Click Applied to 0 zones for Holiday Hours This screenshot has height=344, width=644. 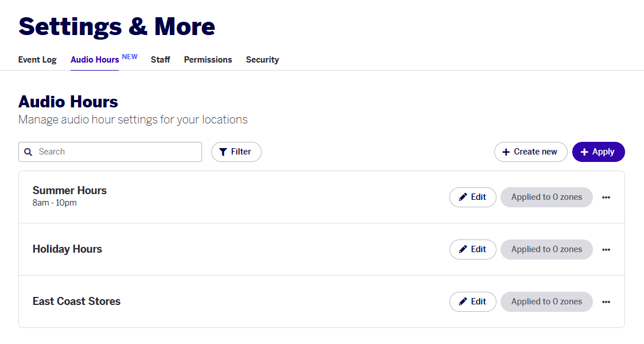546,249
